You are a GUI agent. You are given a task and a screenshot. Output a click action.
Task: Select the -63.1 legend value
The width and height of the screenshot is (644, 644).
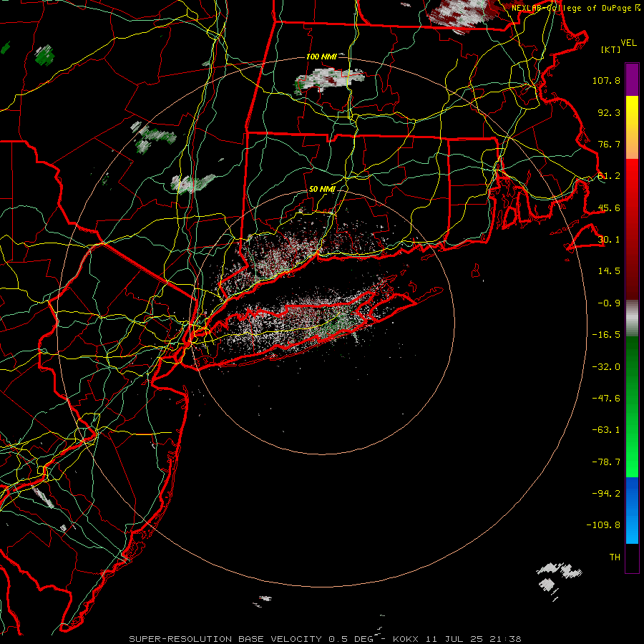606,430
